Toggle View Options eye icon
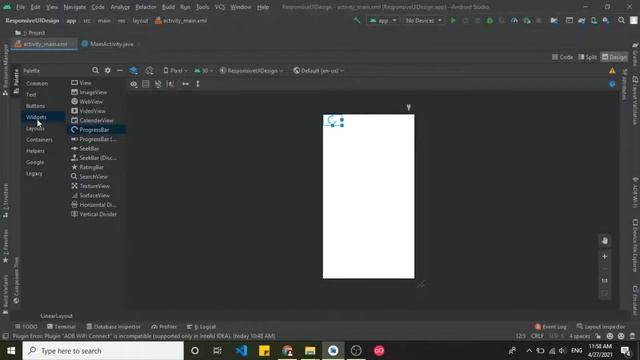 [133, 84]
